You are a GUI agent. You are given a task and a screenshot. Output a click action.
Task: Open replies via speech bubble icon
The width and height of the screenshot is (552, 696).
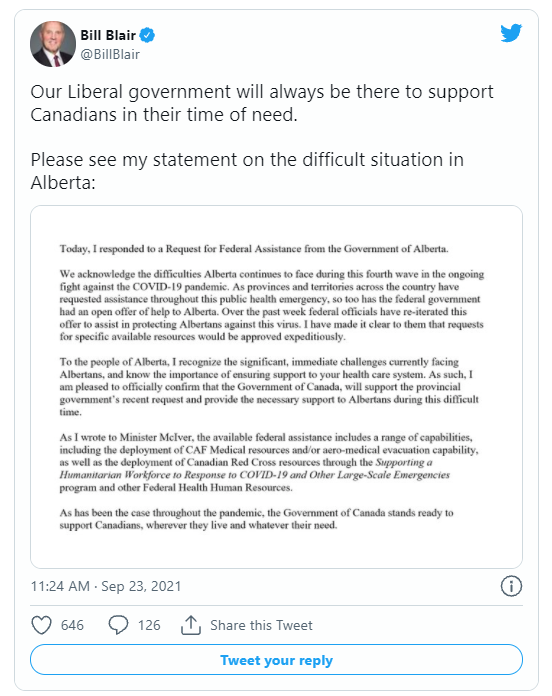pyautogui.click(x=118, y=625)
